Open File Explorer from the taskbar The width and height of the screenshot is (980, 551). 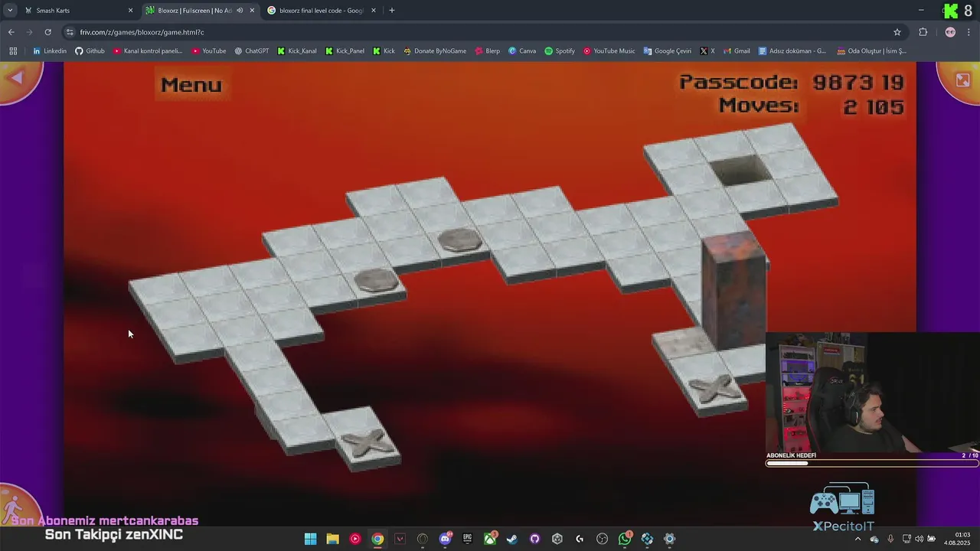332,539
